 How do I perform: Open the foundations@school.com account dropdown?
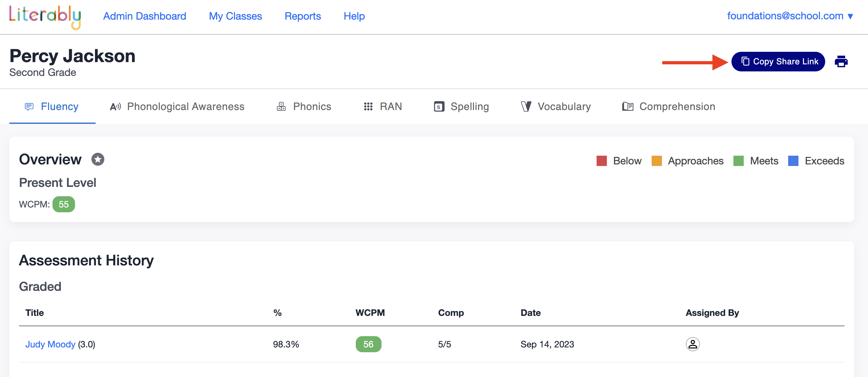[790, 16]
